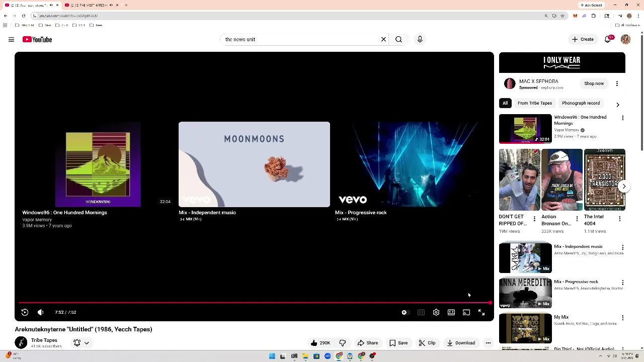The width and height of the screenshot is (644, 362).
Task: Focus the browser address bar
Action: point(287,16)
